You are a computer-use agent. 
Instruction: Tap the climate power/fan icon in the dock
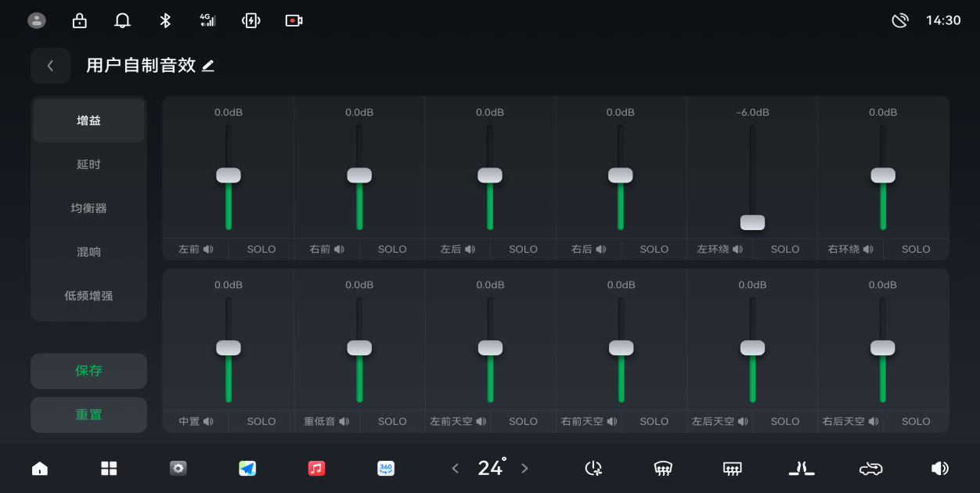(594, 468)
